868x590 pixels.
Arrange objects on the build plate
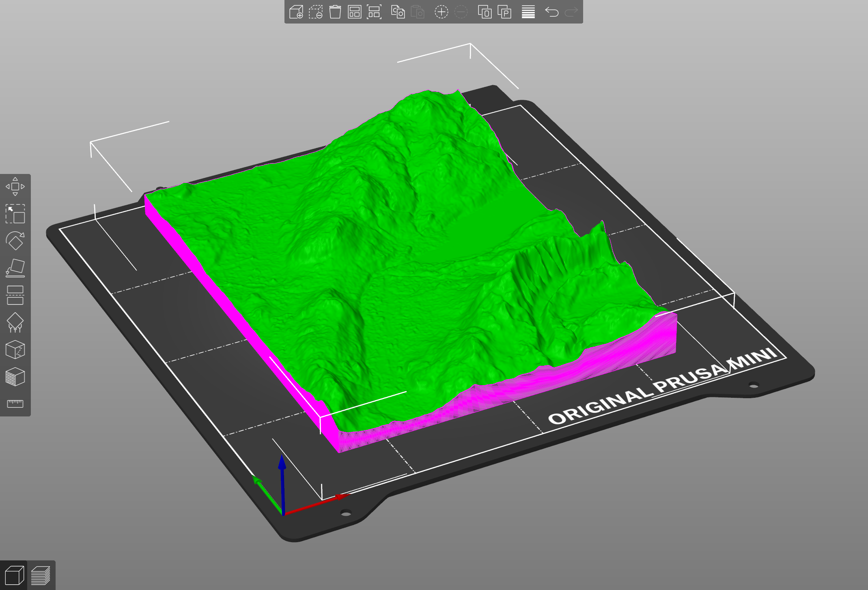pyautogui.click(x=354, y=13)
